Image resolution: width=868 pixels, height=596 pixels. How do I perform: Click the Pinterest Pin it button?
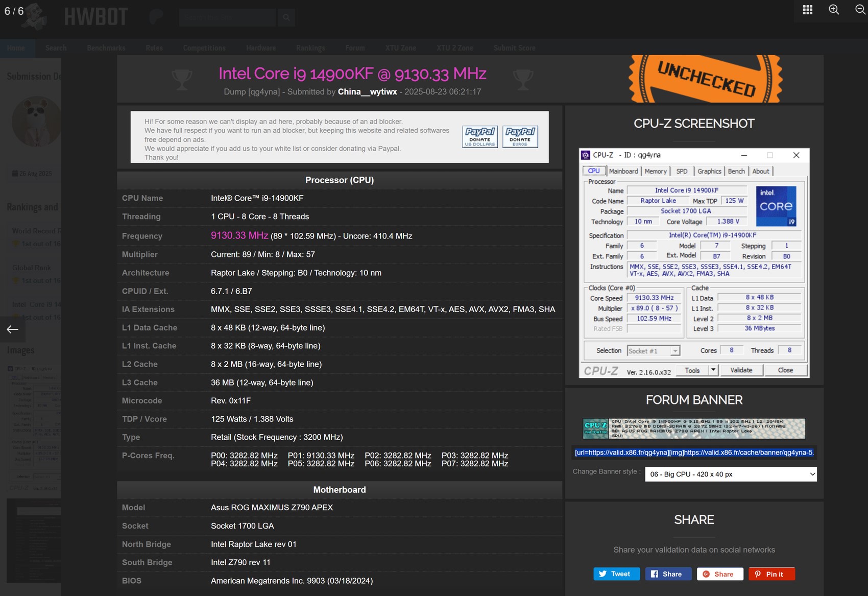[772, 574]
